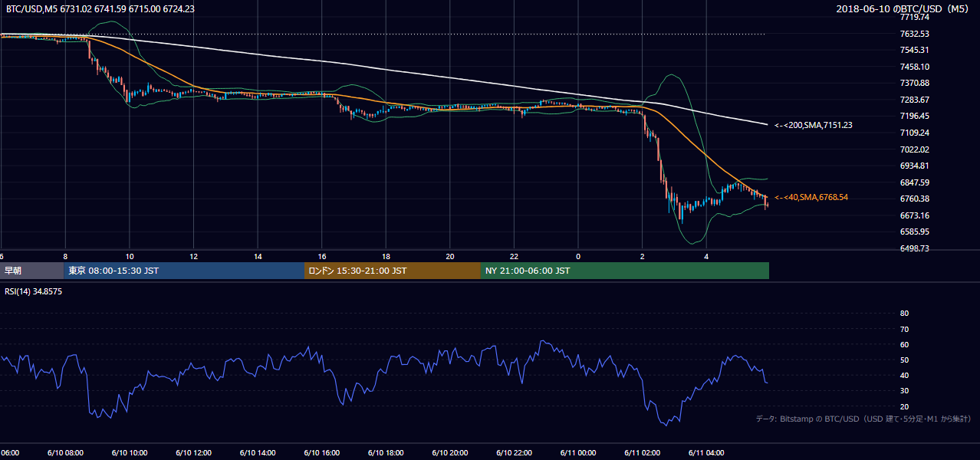
Task: Select the 東京 08:00-15:30 JST session bar
Action: click(x=184, y=271)
